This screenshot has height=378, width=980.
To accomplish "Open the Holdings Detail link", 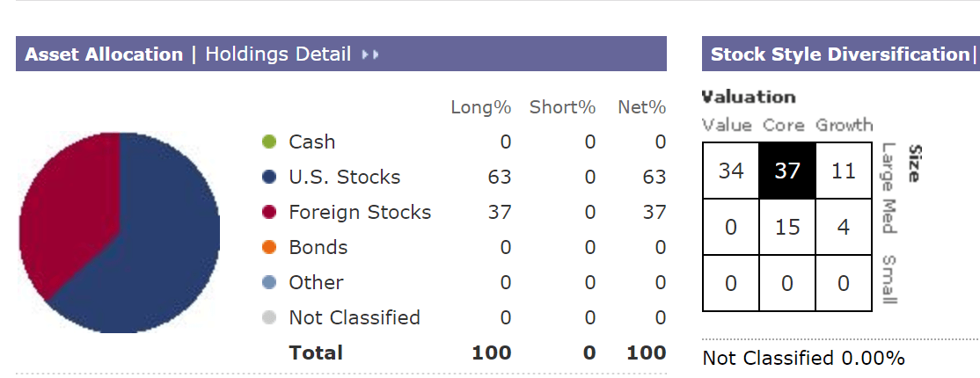I will (x=278, y=55).
